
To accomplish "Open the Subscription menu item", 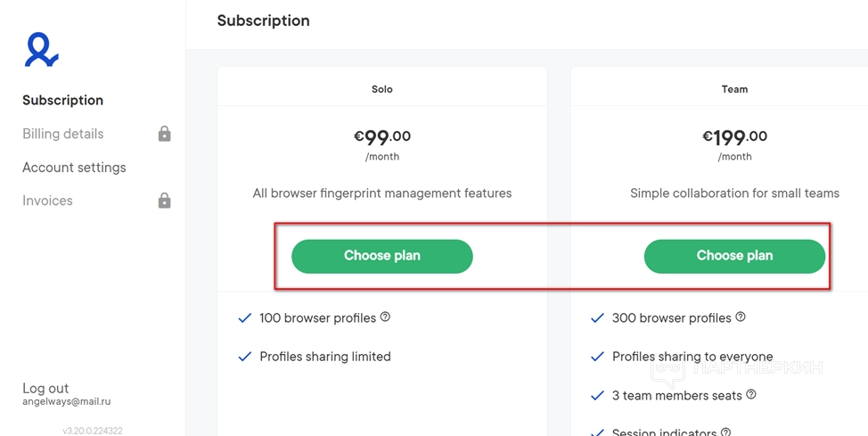I will [62, 101].
